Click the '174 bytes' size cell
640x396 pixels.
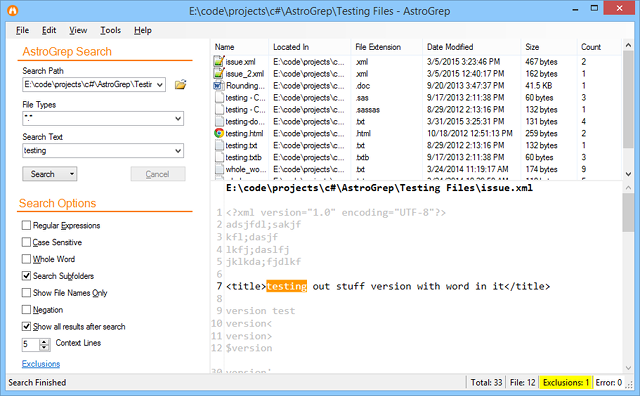pyautogui.click(x=541, y=169)
